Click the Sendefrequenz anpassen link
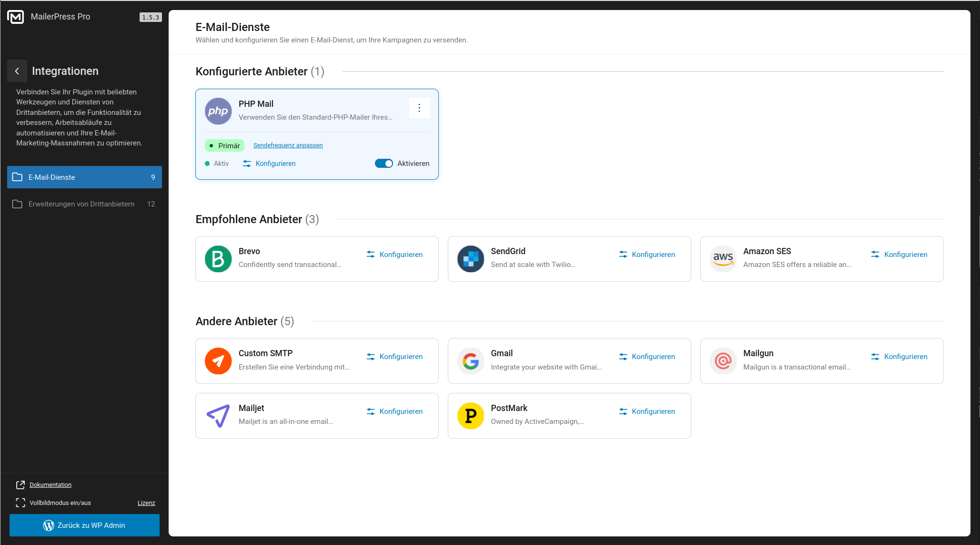The width and height of the screenshot is (980, 545). (x=288, y=145)
